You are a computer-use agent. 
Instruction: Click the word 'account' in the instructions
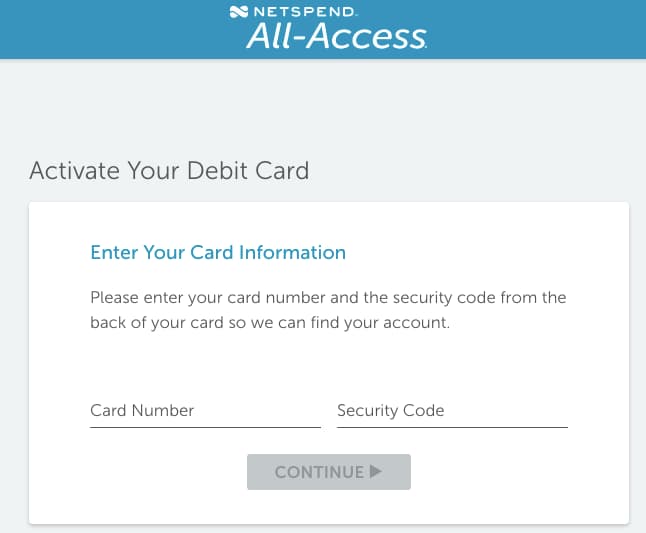pos(415,323)
